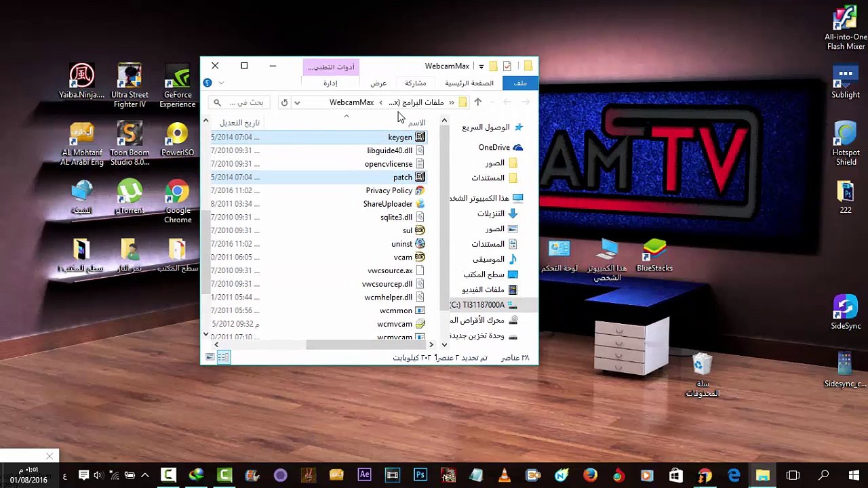This screenshot has height=488, width=868.
Task: Open the ملف File tab
Action: point(520,83)
